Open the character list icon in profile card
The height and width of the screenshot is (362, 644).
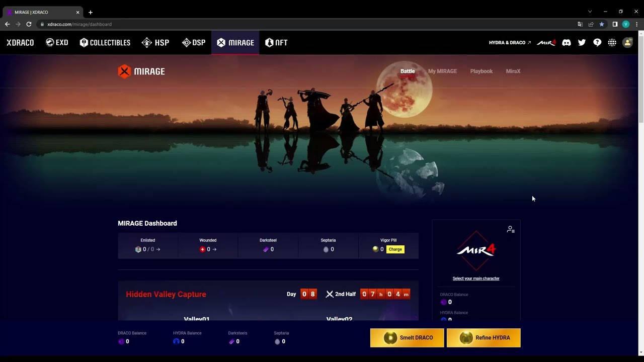click(x=511, y=229)
